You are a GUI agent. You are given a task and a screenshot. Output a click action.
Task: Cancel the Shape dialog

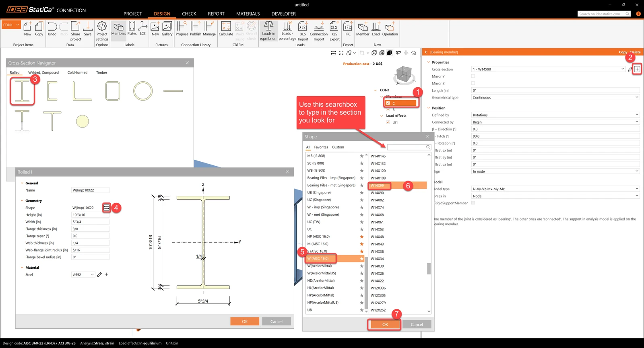(417, 325)
